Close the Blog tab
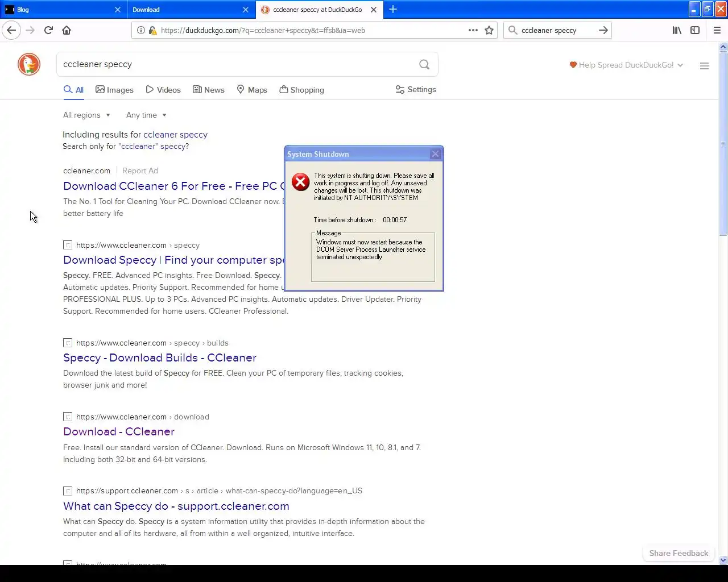 118,10
